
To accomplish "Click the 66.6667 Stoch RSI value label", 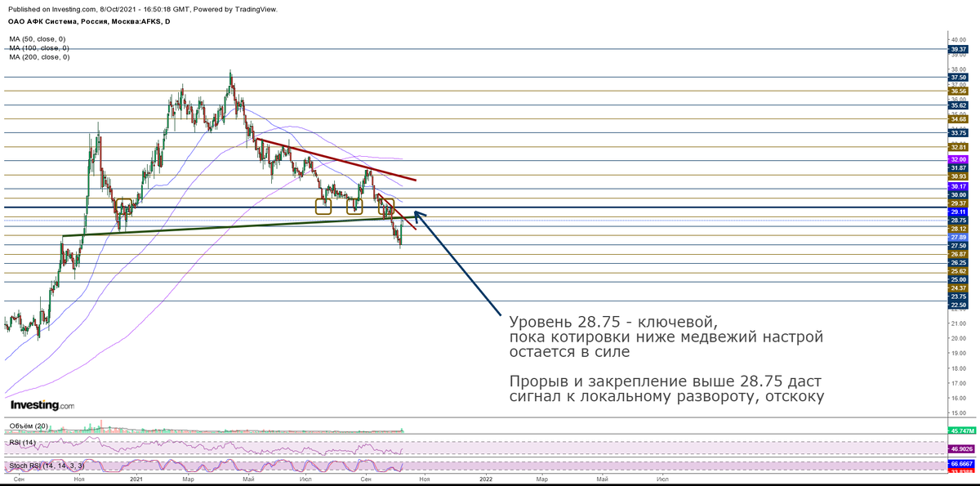I will 960,464.
